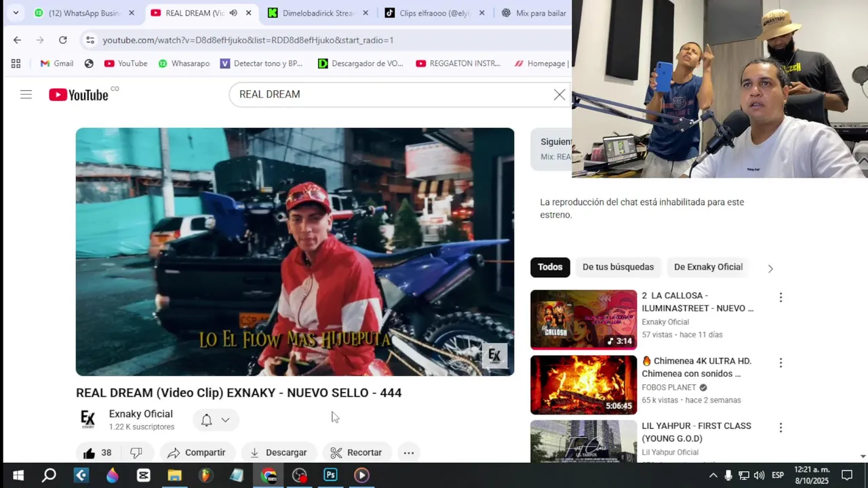Switch to the Mix para bailar tab

pos(534,13)
